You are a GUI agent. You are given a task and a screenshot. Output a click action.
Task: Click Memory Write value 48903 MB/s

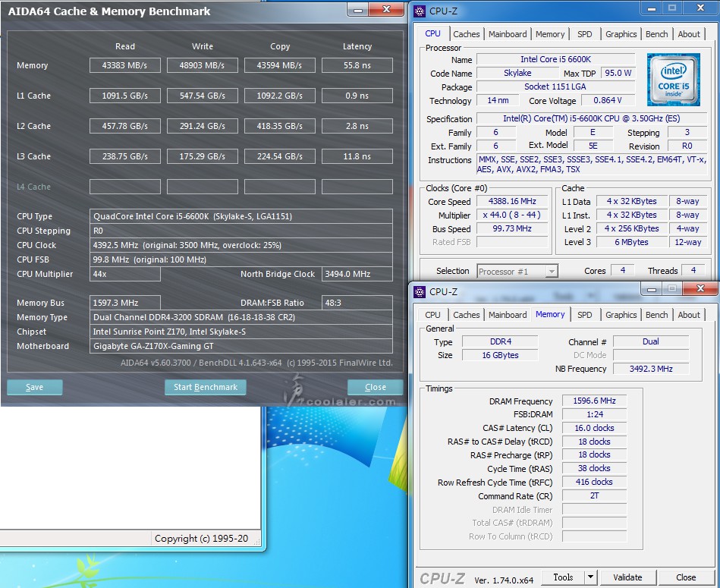click(202, 65)
